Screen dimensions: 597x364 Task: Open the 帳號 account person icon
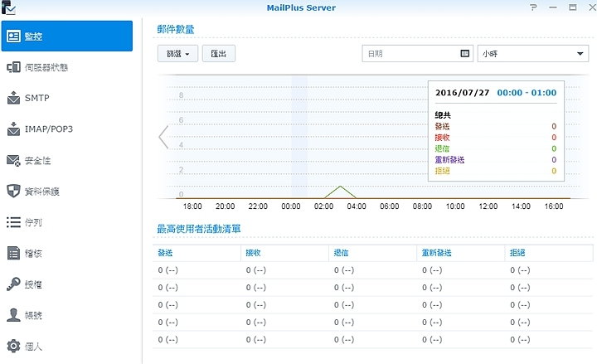point(13,315)
